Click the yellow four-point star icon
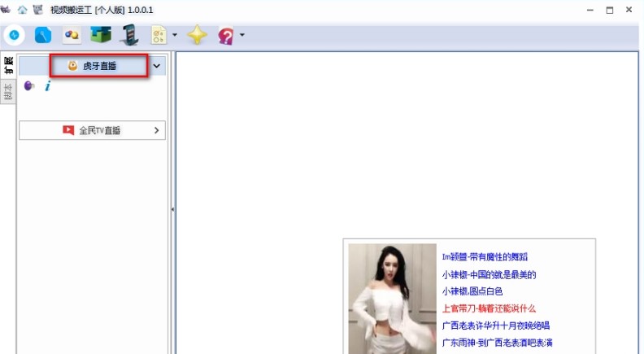Image resolution: width=644 pixels, height=354 pixels. click(x=197, y=35)
